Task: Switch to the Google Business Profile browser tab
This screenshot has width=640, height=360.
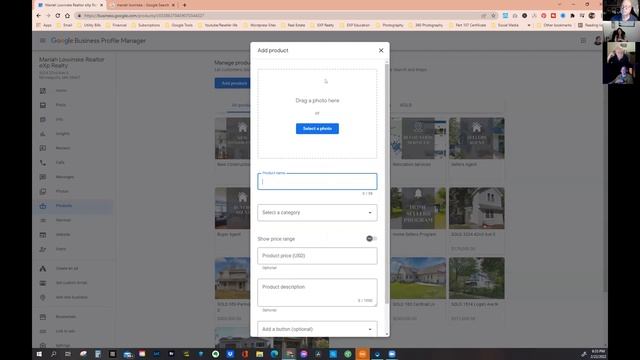Action: pos(69,5)
